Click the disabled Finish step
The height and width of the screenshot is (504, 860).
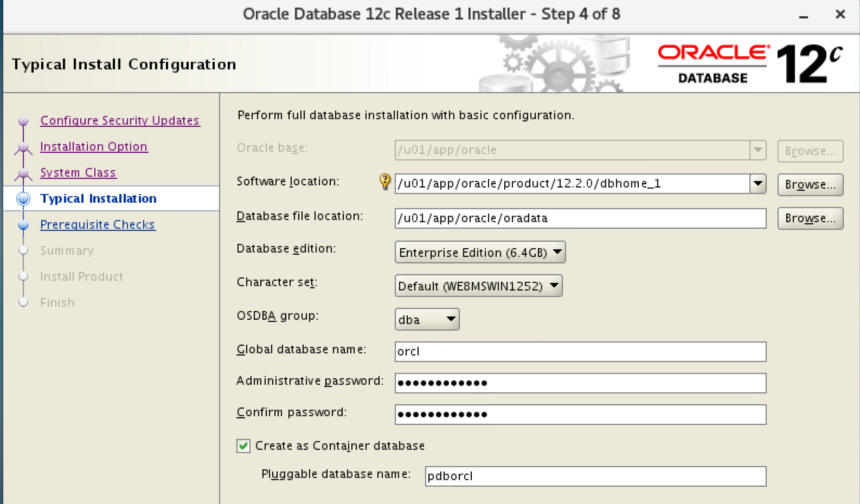[x=57, y=302]
